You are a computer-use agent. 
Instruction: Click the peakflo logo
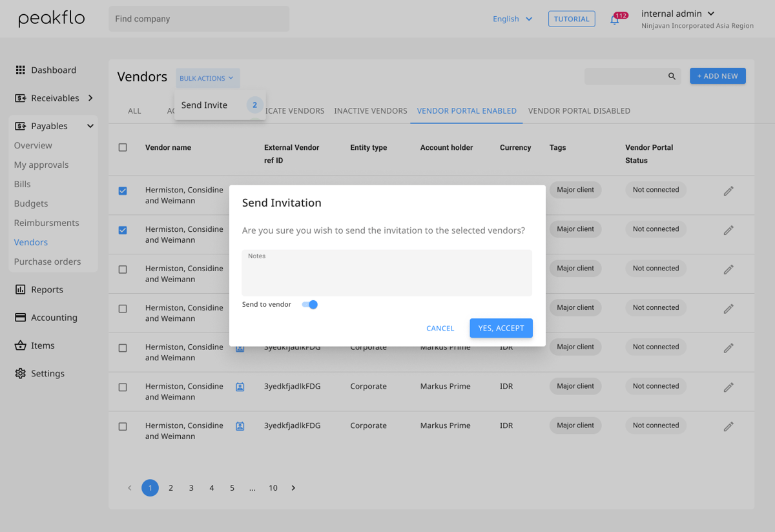click(x=52, y=19)
